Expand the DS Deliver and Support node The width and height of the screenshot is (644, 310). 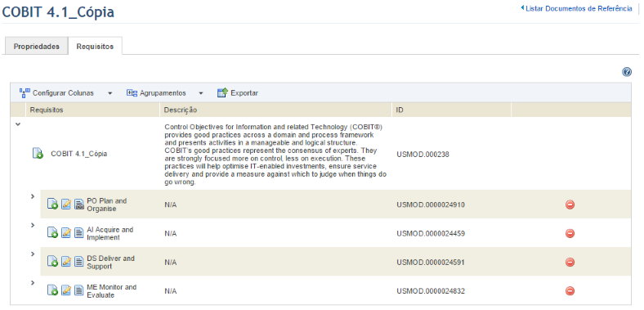[33, 254]
